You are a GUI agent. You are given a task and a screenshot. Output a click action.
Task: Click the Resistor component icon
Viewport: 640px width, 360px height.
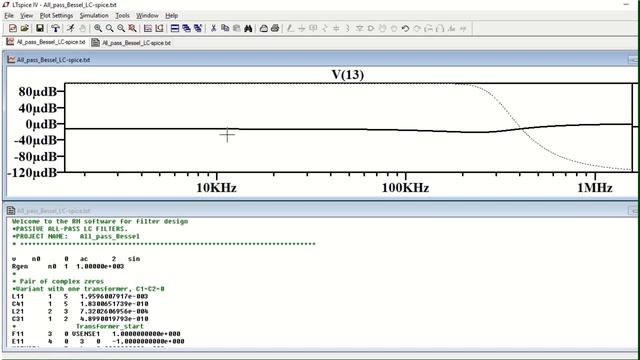(x=324, y=28)
